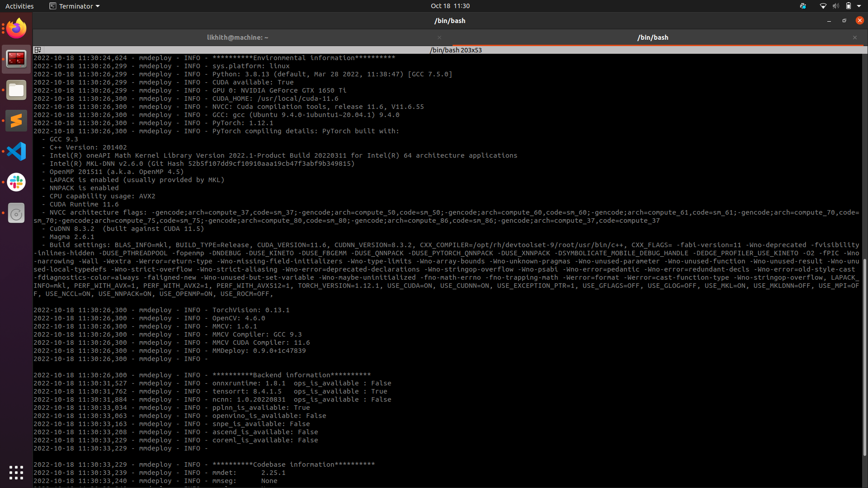Open the Terminator app menu

[75, 6]
